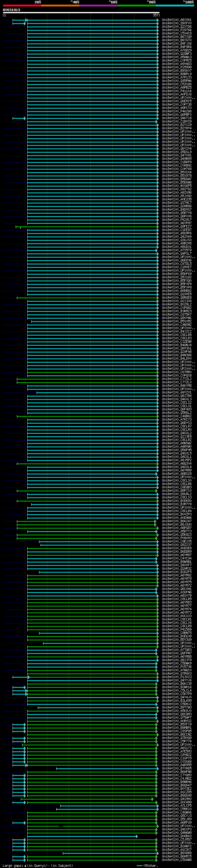Select hit label UniRef100_P05736

pyautogui.click(x=177, y=667)
